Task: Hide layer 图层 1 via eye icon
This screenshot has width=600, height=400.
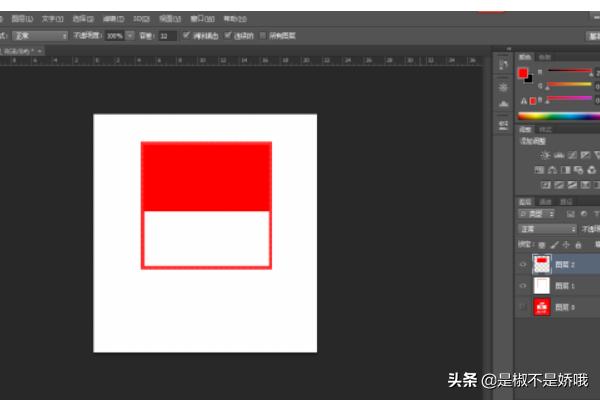Action: coord(523,285)
